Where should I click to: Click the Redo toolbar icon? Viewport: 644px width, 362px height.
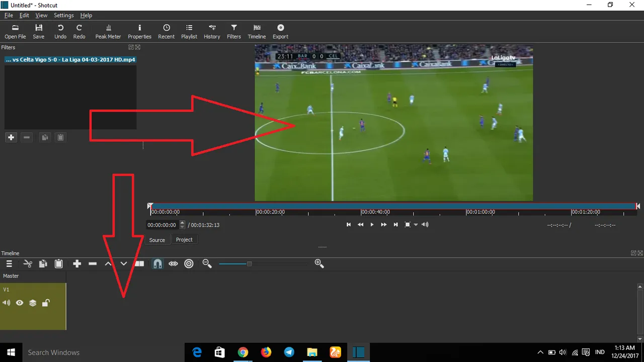79,32
